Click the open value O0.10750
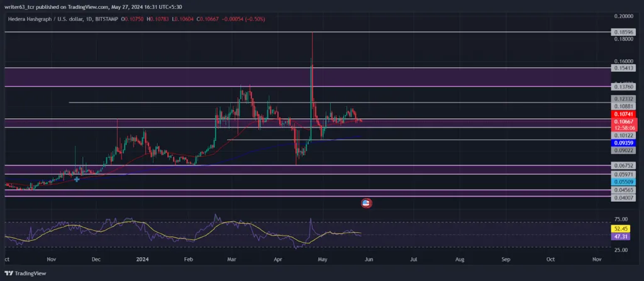The image size is (644, 281). [132, 19]
